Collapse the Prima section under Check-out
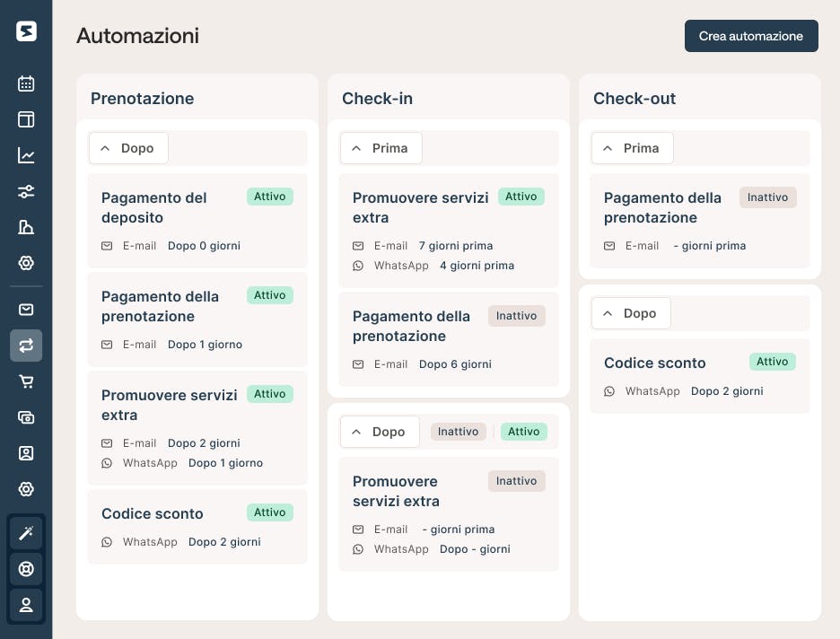 [632, 148]
